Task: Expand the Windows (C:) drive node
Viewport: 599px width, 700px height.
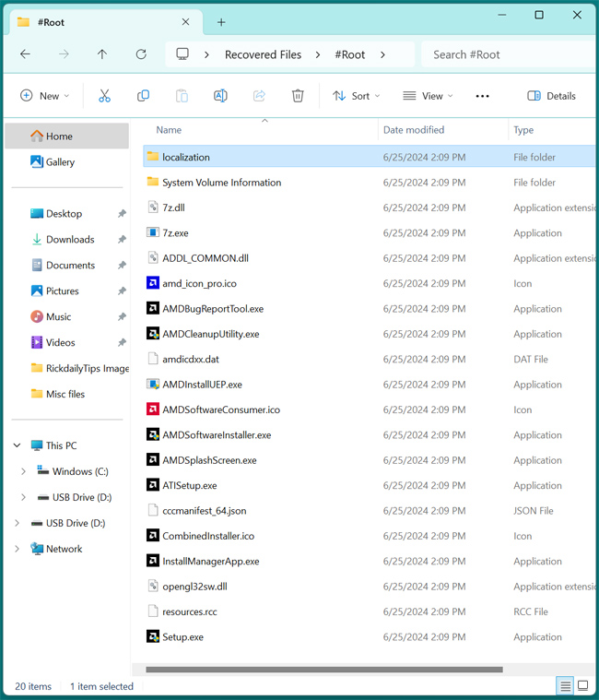Action: click(x=23, y=471)
